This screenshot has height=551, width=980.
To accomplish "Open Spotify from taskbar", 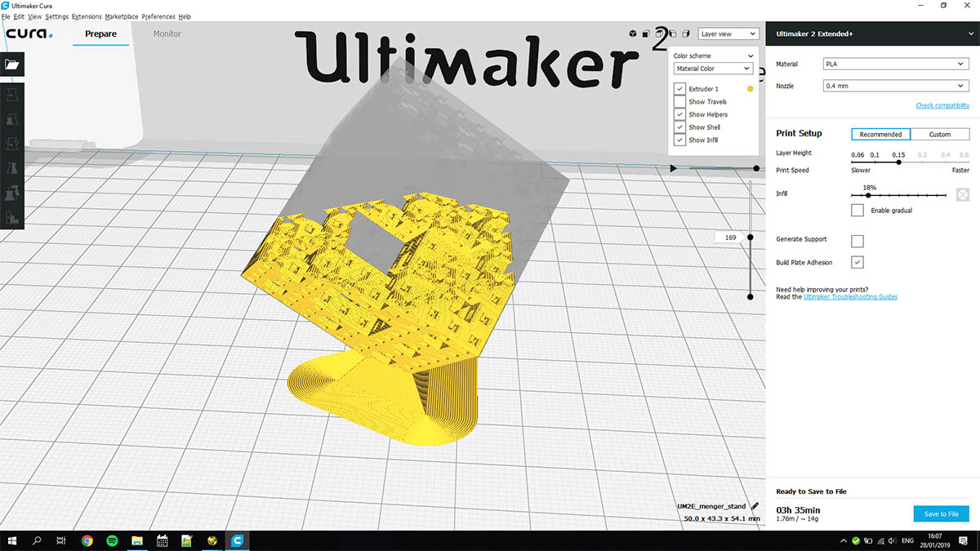I will point(112,540).
